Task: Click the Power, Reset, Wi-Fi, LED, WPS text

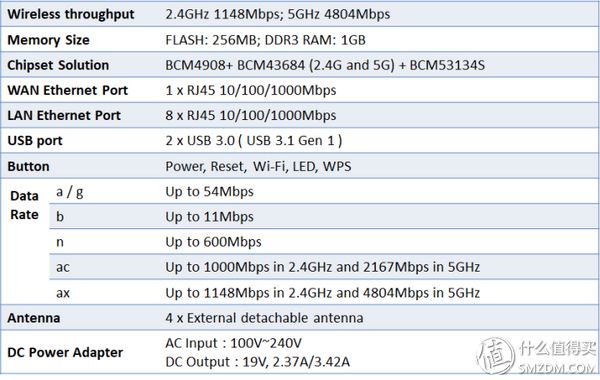Action: coord(258,166)
